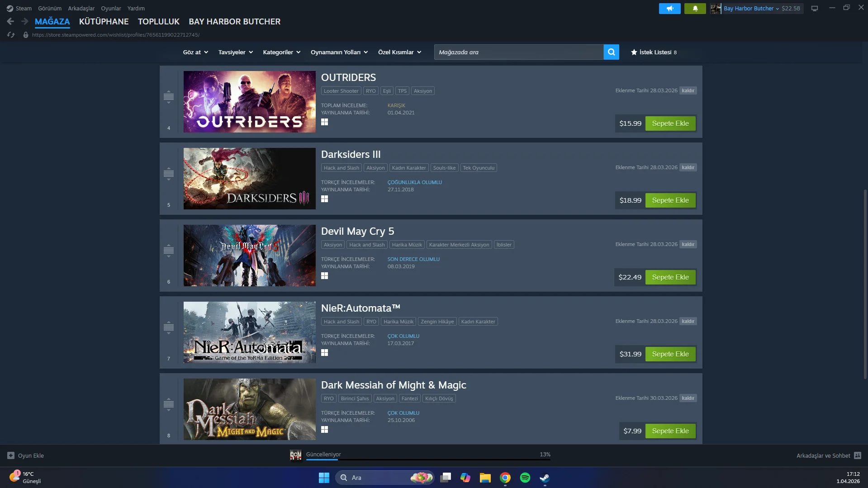Image resolution: width=868 pixels, height=488 pixels.
Task: Remove Darksiders III using its kaldır button
Action: [688, 167]
